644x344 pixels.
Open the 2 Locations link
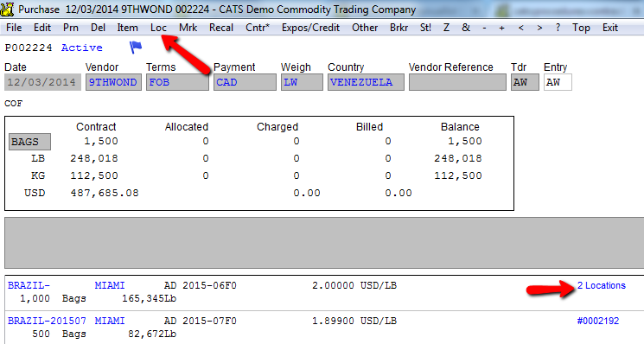(602, 285)
